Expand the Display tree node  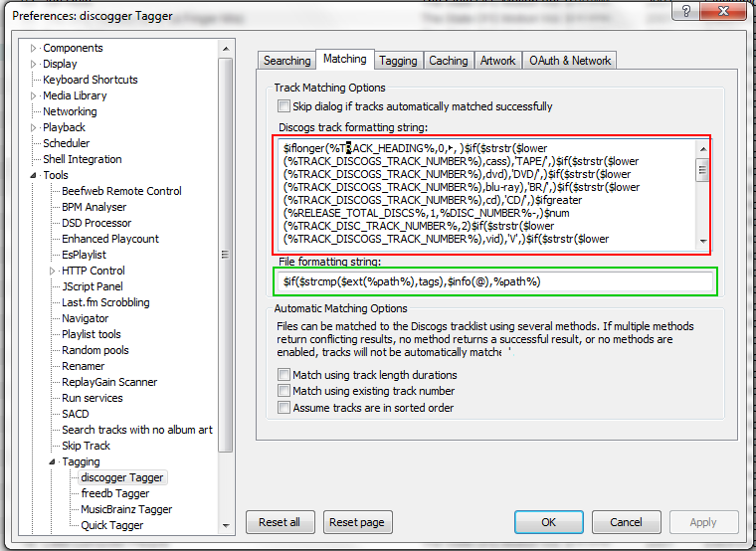pos(33,64)
